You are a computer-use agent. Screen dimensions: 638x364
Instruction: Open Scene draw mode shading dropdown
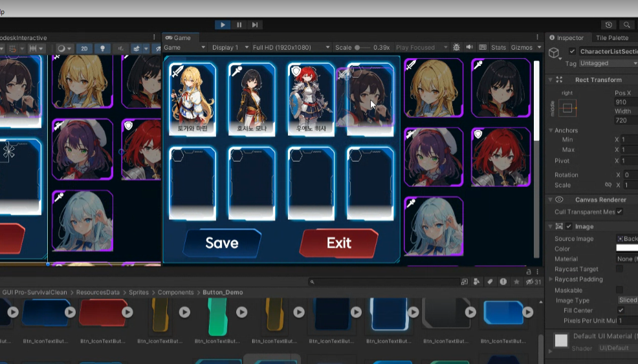tap(64, 48)
